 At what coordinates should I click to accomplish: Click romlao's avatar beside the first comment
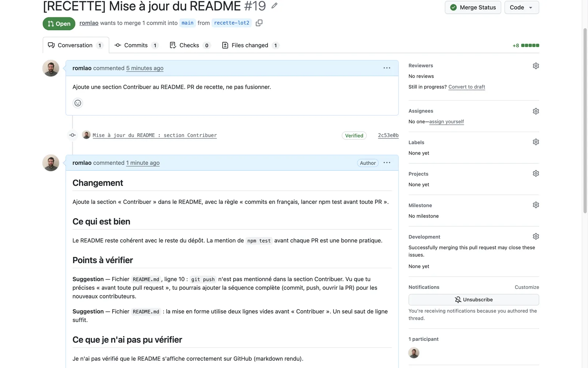[51, 68]
